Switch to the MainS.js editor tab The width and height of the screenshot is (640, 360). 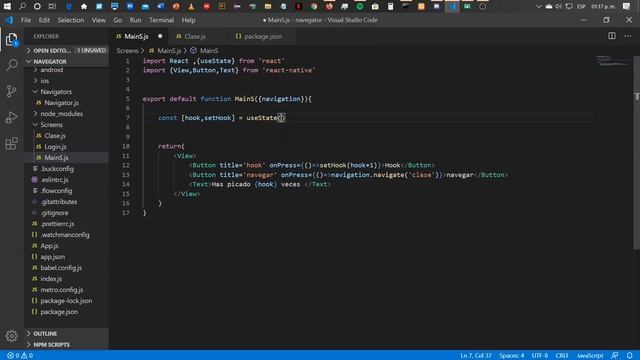(136, 36)
